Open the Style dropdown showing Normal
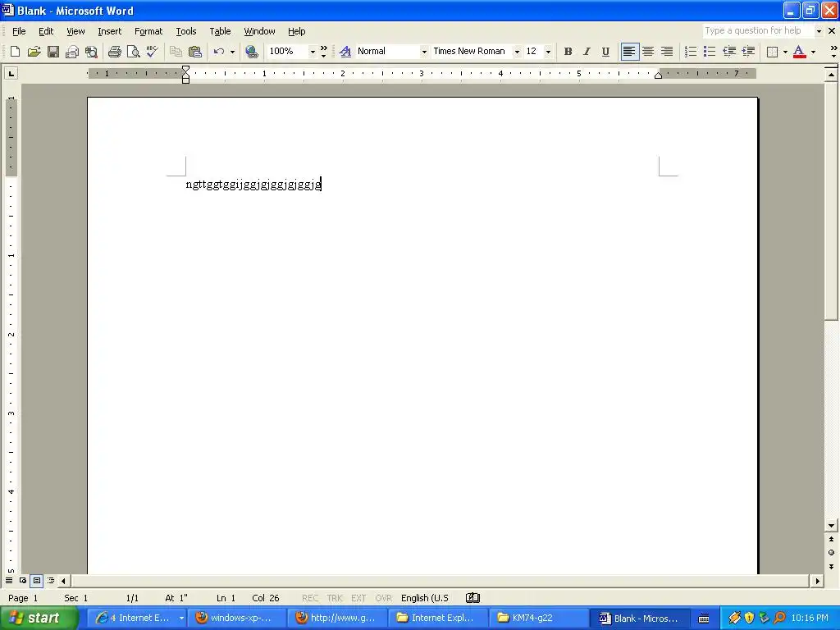Screen dimensions: 840x630 (424, 52)
